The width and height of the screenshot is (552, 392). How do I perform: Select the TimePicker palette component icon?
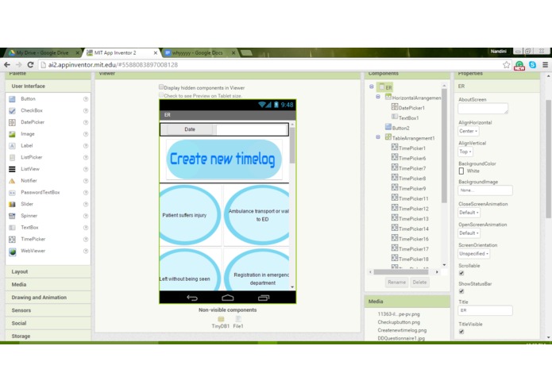(12, 240)
